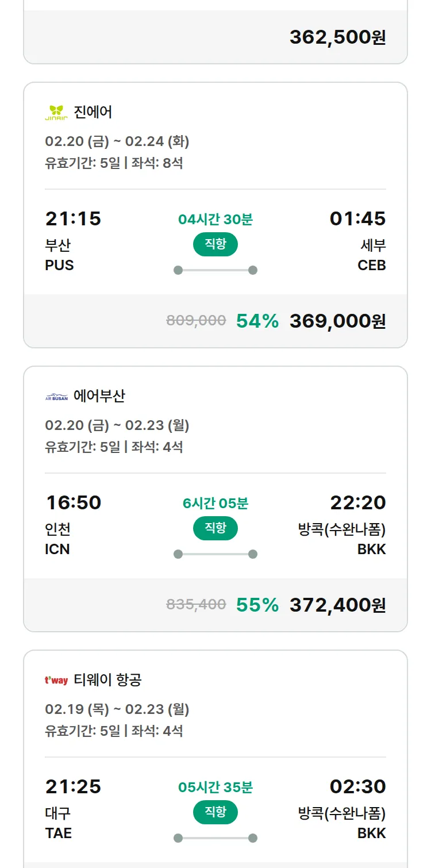Click the Busan-Cebu route line indicator
Screen dimensions: 431x868
pos(215,270)
